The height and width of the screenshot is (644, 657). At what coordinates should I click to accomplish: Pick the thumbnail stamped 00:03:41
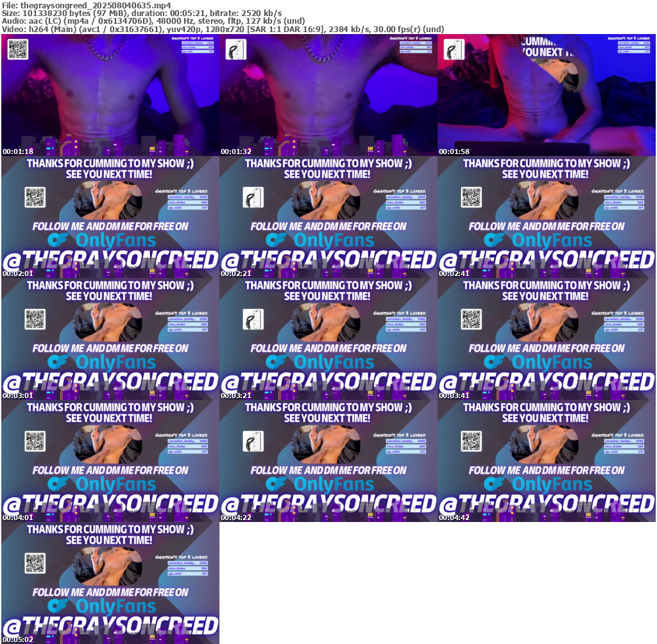coord(547,339)
